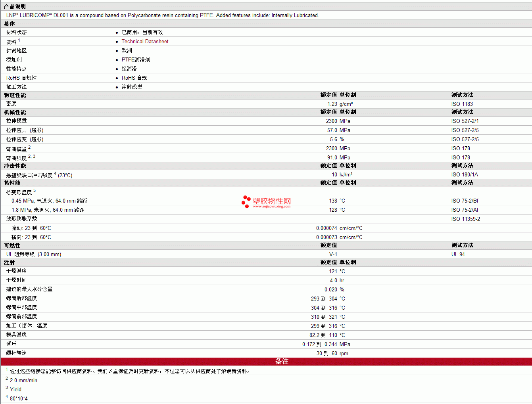Viewport: 532px width, 404px height.
Task: Click the Yield footnote text
Action: [15, 389]
